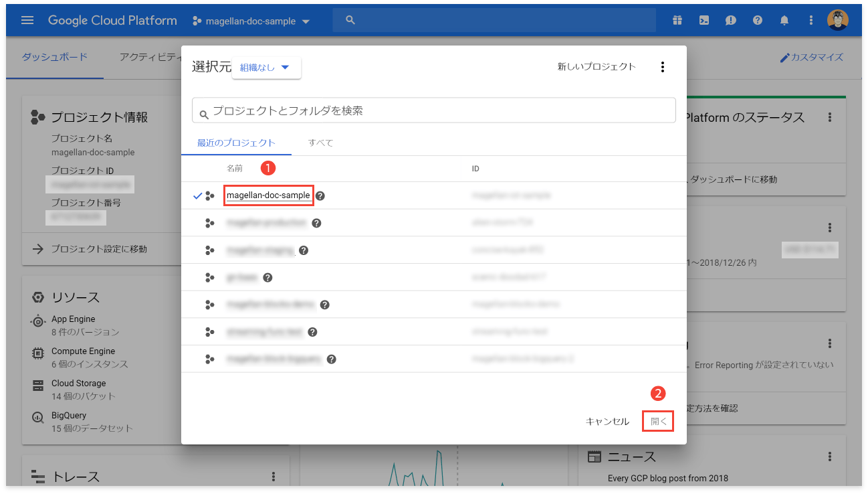Viewport: 868px width, 494px height.
Task: Open App Engine from the リソース card
Action: tap(73, 319)
